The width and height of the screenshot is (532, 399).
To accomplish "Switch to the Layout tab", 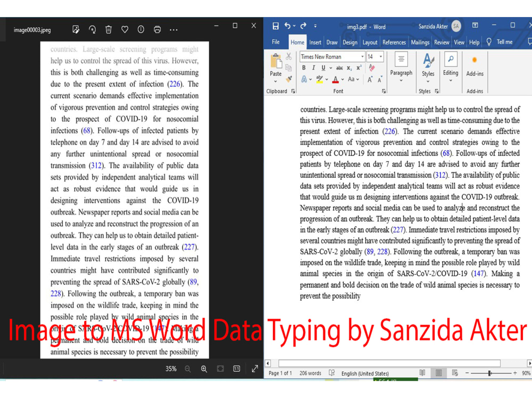I will click(x=370, y=43).
